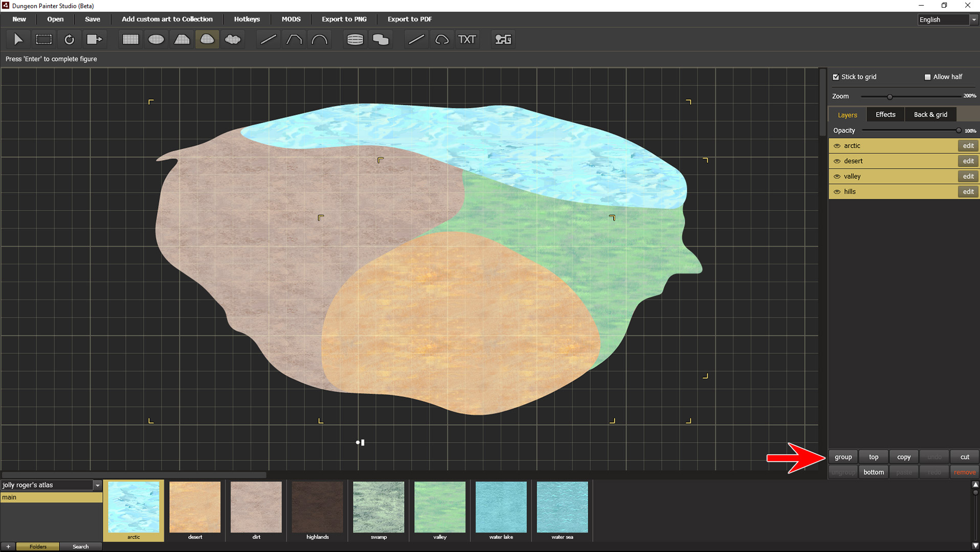Enable Allow half checkbox
Image resolution: width=980 pixels, height=552 pixels.
tap(927, 77)
